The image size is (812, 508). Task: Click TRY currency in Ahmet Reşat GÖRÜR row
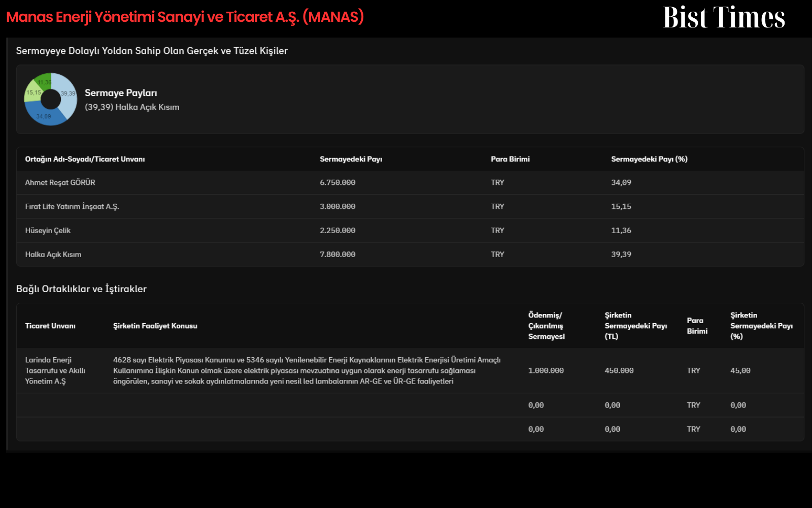(x=497, y=182)
